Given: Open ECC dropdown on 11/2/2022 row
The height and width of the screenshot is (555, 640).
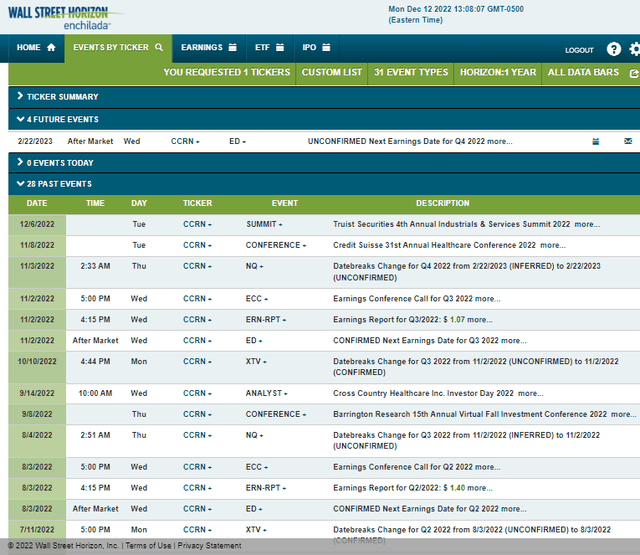Looking at the screenshot, I should [257, 299].
